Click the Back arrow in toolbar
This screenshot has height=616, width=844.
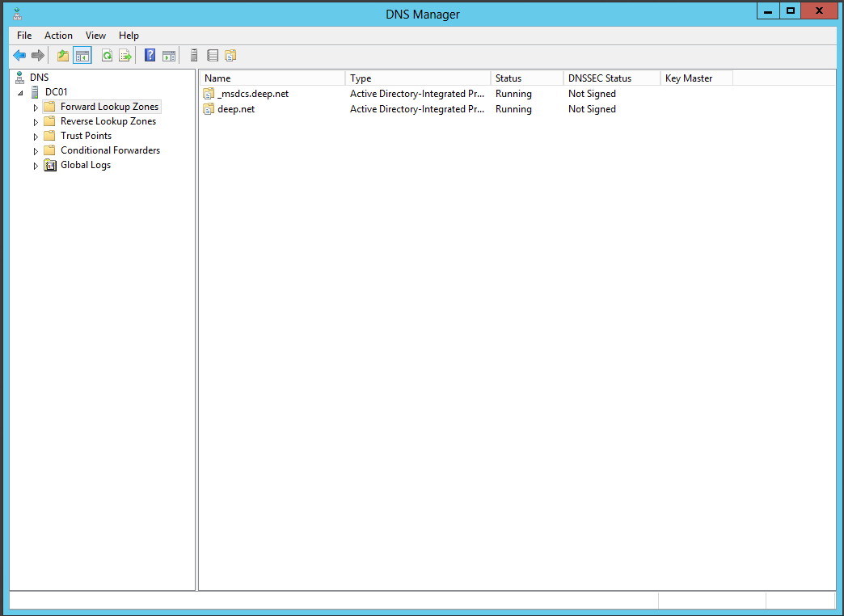click(19, 56)
